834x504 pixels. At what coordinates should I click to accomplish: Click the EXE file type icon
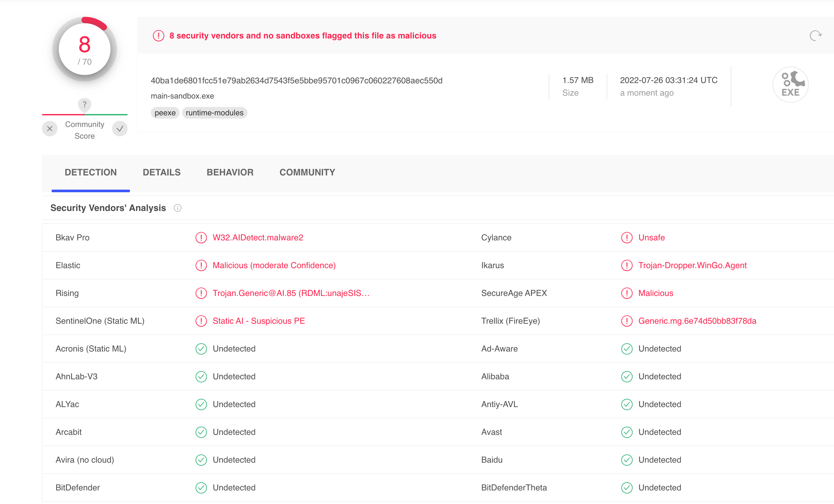pos(790,85)
